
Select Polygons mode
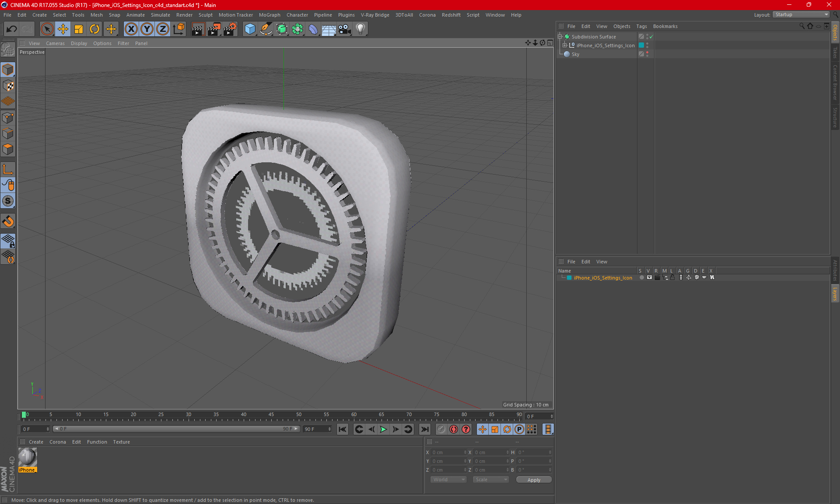8,149
